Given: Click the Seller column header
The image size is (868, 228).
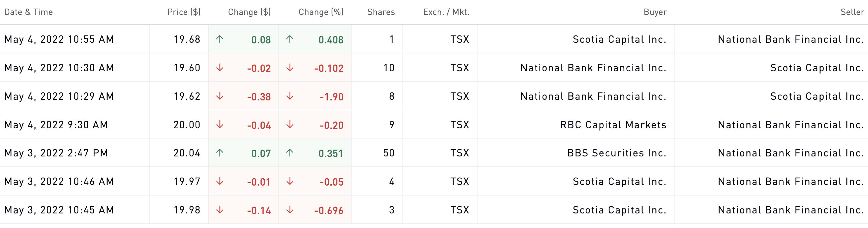Looking at the screenshot, I should point(852,12).
